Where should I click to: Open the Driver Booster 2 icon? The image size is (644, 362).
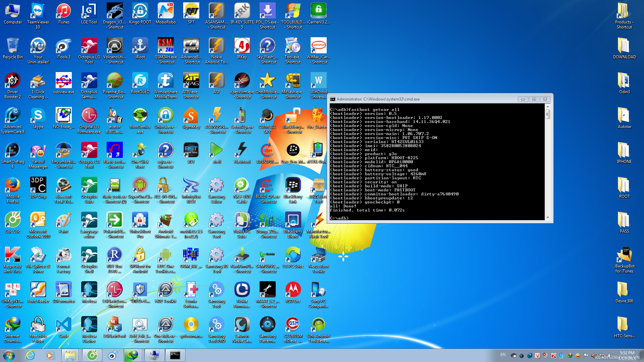point(13,85)
